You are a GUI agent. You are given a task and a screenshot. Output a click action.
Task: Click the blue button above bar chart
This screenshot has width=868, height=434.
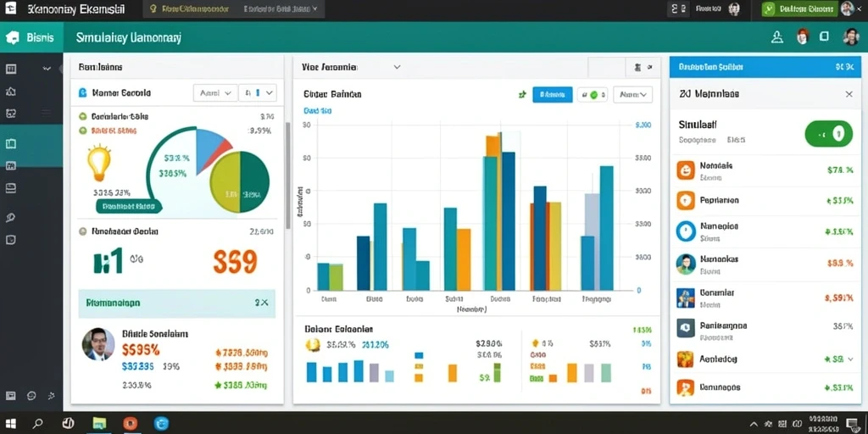(x=553, y=95)
